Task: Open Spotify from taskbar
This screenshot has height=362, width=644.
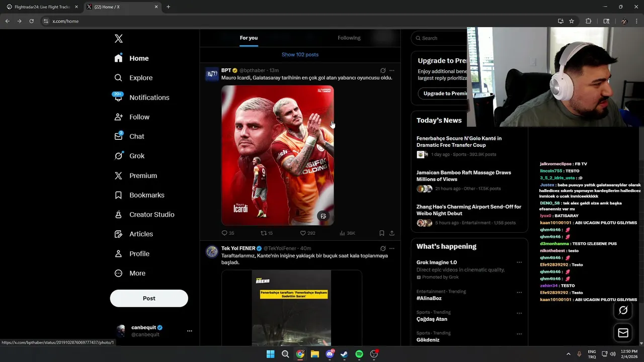Action: pos(359,354)
